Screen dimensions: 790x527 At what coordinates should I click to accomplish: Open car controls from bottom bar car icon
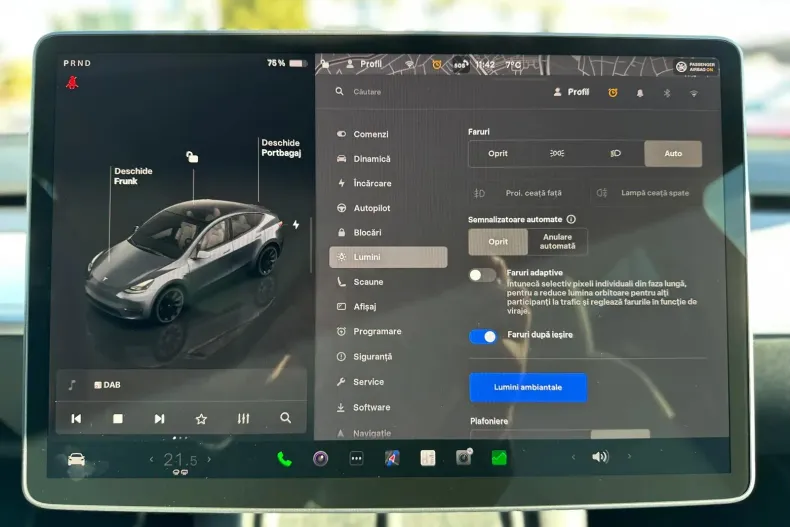(x=76, y=459)
